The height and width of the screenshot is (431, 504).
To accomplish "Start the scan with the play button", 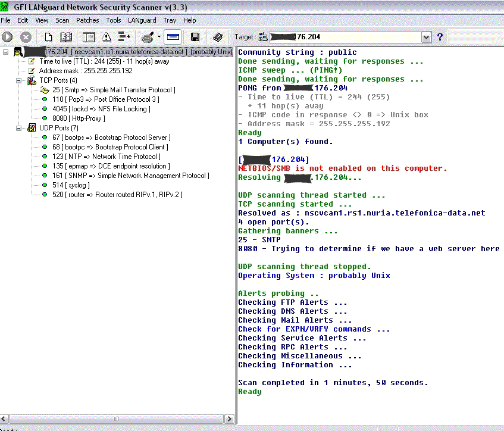I will click(7, 37).
